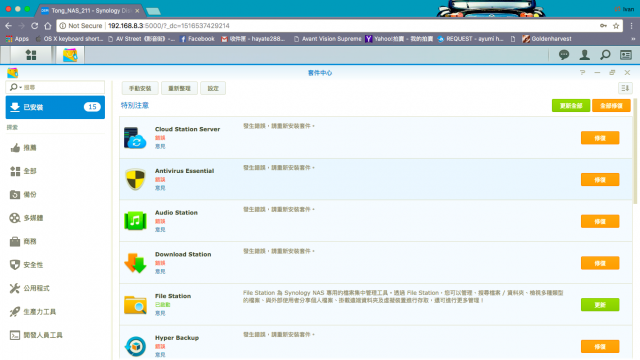Click the Settings button in Package Center toolbar

point(213,88)
